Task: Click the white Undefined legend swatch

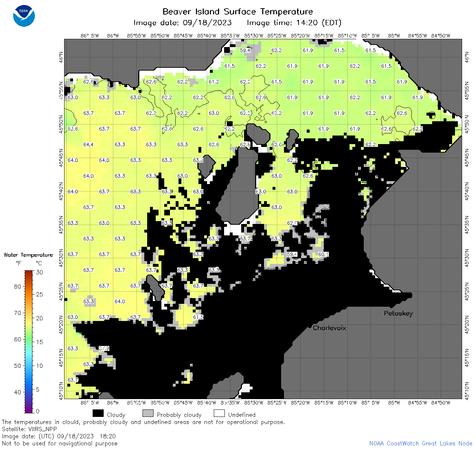Action: point(219,413)
